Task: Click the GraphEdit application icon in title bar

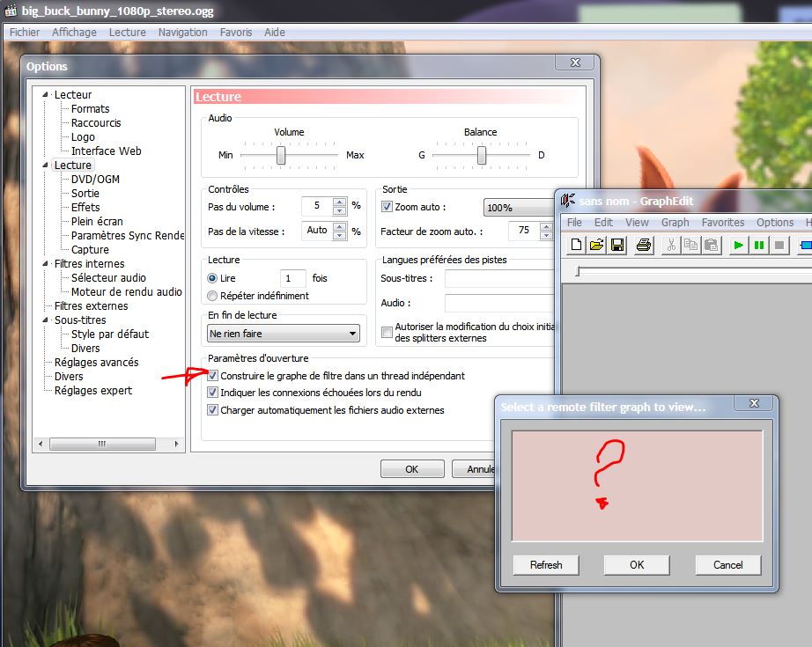Action: 567,201
